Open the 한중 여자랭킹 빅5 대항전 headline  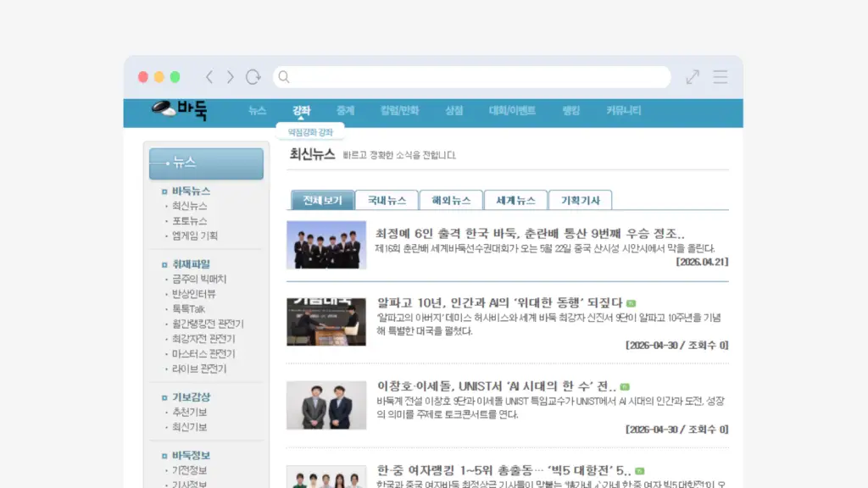pos(504,471)
